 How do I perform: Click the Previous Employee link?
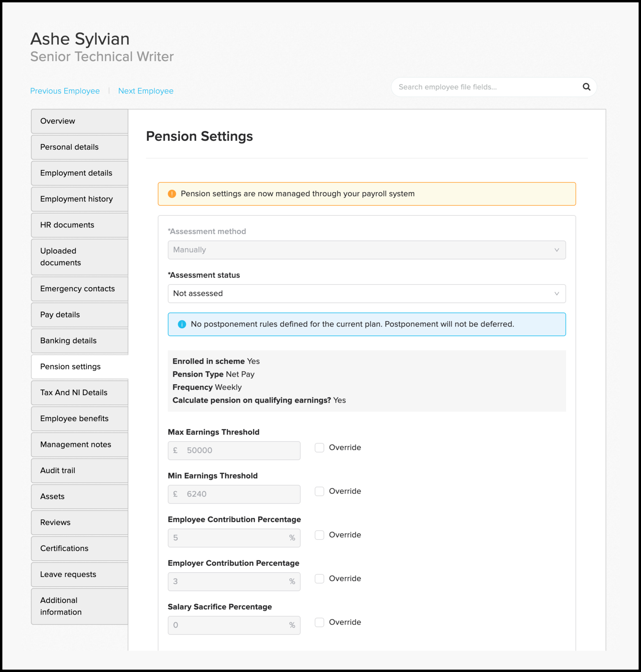pos(65,91)
